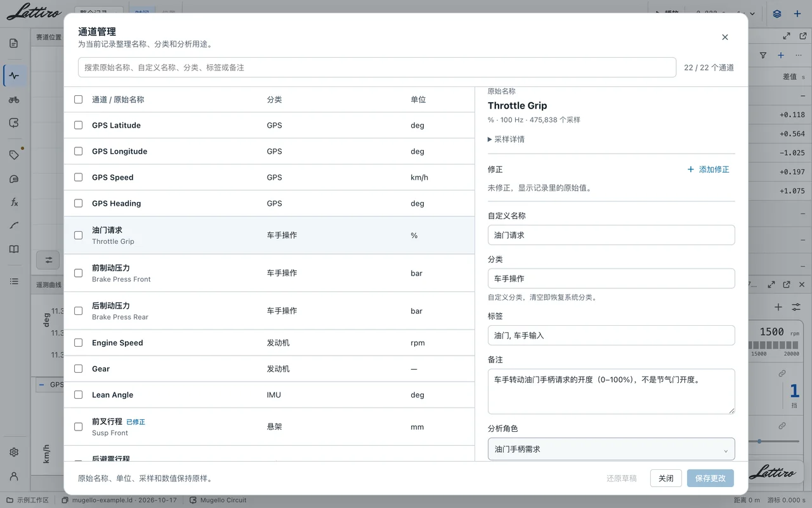Select the telemetry pulse icon in sidebar
Viewport: 812px width, 508px height.
coord(14,76)
